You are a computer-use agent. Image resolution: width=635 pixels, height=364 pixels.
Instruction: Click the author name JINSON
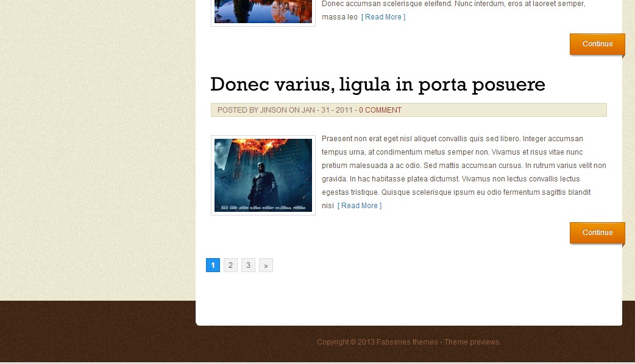click(x=273, y=110)
